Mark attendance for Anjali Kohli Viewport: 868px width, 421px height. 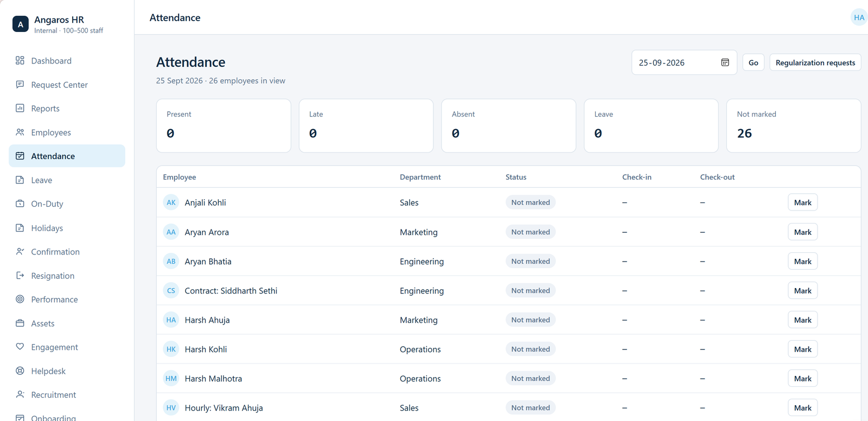click(802, 202)
